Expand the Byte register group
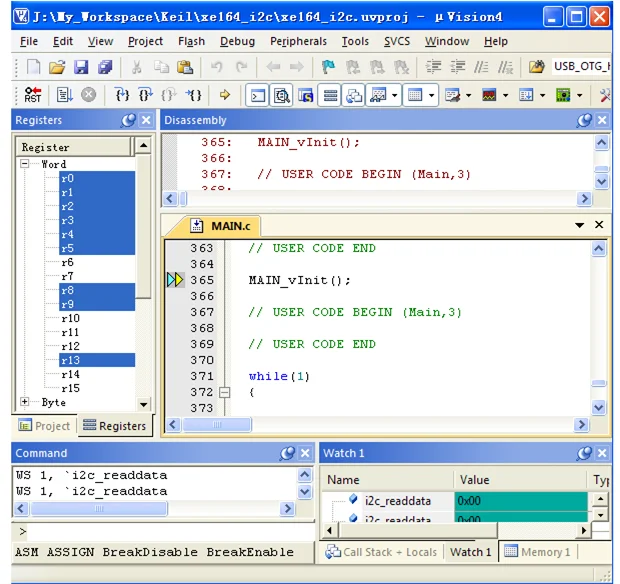The width and height of the screenshot is (620, 584). [x=25, y=402]
